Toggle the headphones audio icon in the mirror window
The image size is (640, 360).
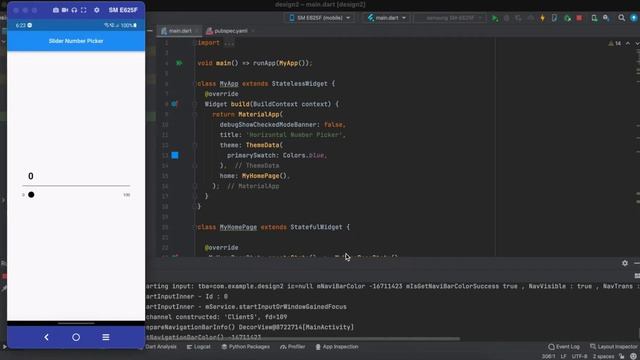tap(74, 10)
